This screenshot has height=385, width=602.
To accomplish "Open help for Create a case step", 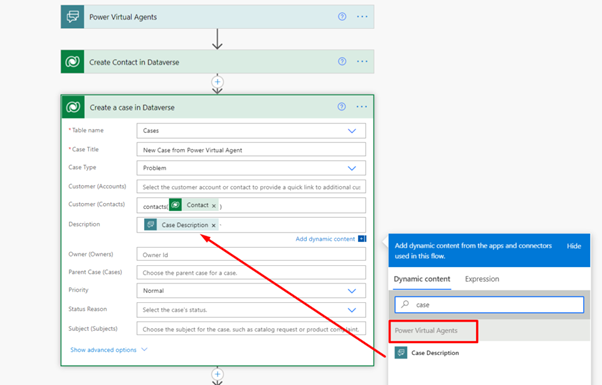I will coord(341,107).
